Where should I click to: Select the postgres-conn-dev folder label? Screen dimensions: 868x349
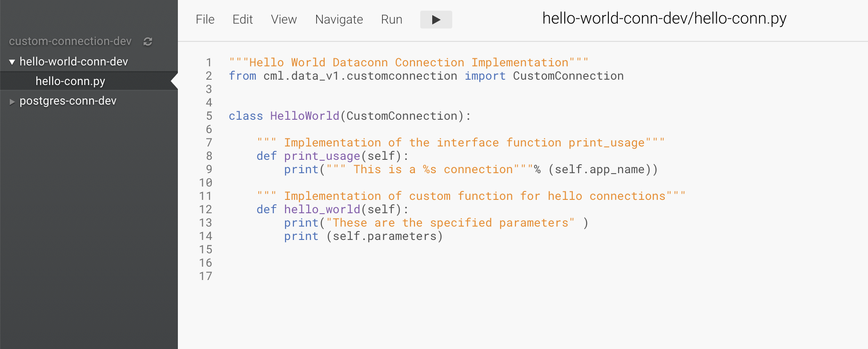[68, 101]
